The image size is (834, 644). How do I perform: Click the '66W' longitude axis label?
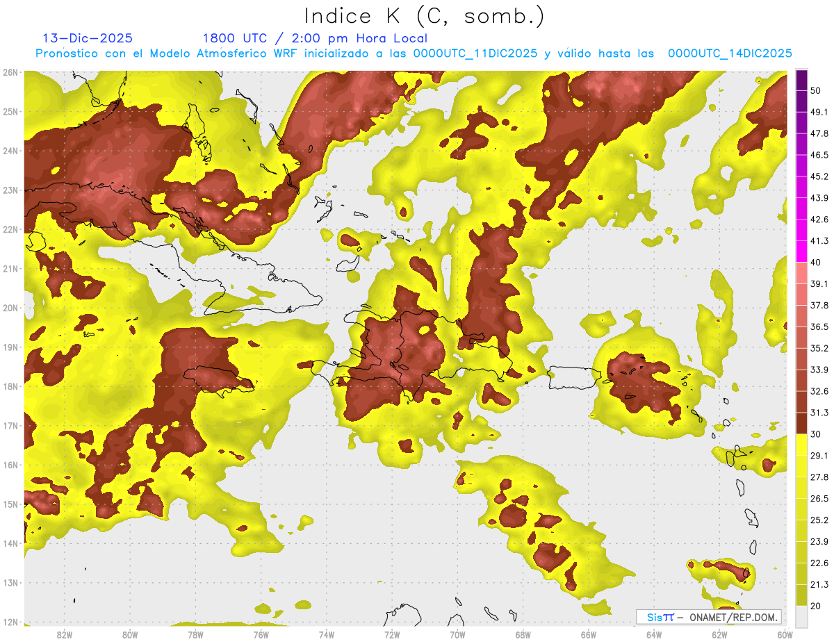click(589, 634)
